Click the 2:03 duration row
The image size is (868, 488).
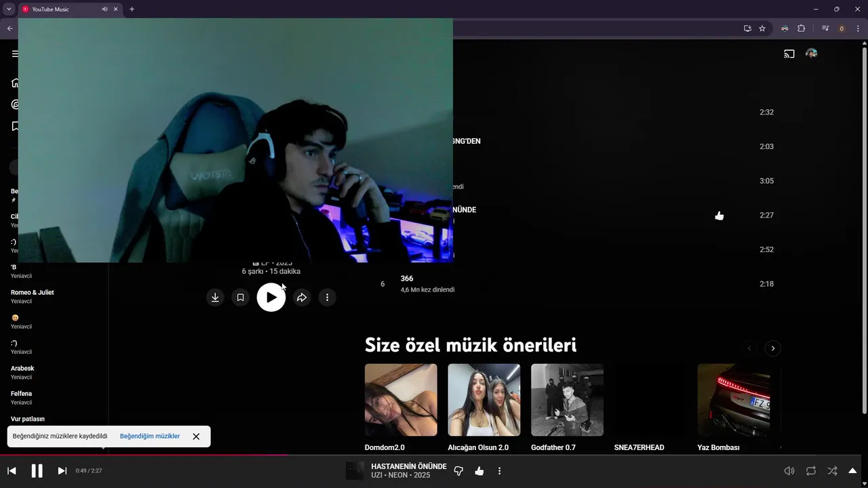pyautogui.click(x=766, y=146)
